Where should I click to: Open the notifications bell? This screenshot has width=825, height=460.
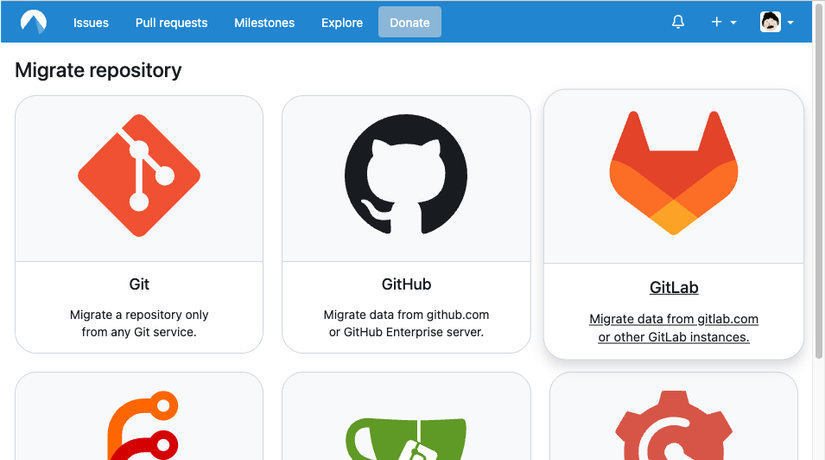(x=678, y=22)
